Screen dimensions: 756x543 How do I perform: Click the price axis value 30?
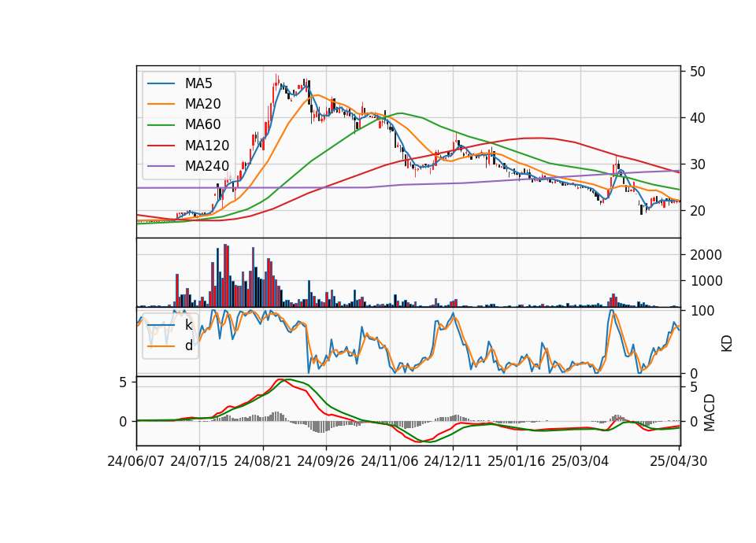(x=698, y=164)
